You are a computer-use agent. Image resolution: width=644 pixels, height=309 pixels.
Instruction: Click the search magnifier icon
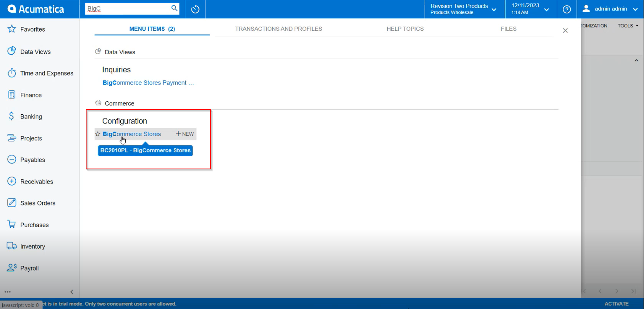point(174,8)
